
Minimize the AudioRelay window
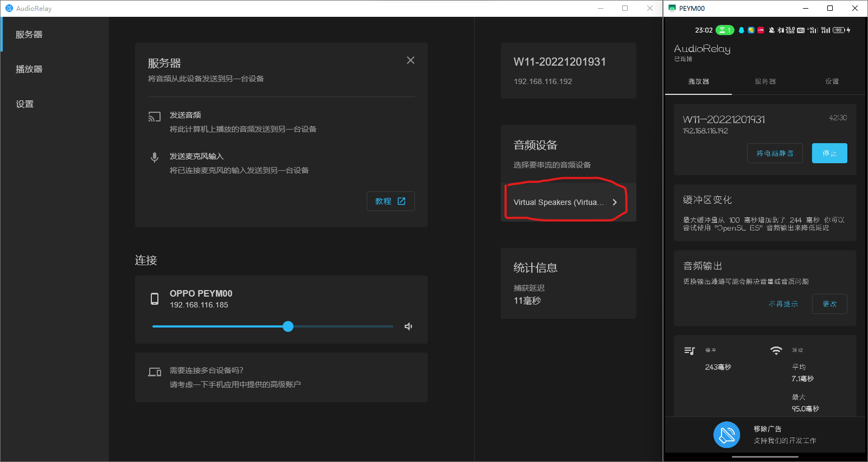coord(601,8)
